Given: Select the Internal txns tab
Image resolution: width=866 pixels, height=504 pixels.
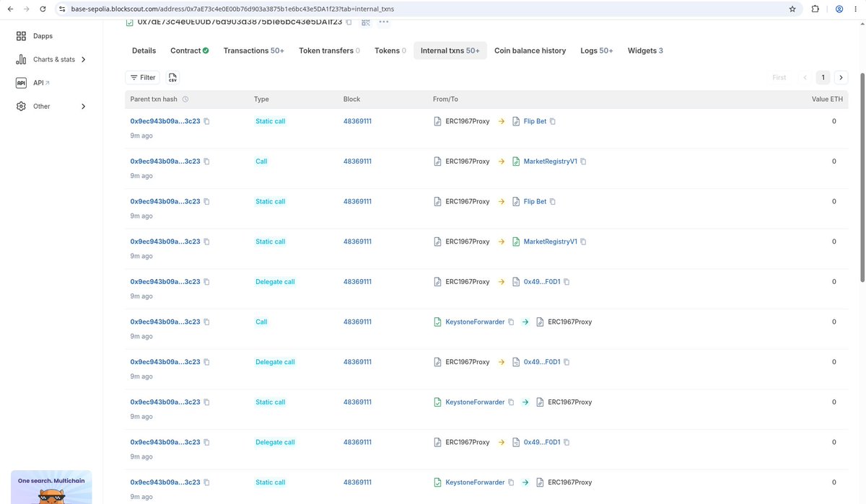Looking at the screenshot, I should pyautogui.click(x=450, y=50).
